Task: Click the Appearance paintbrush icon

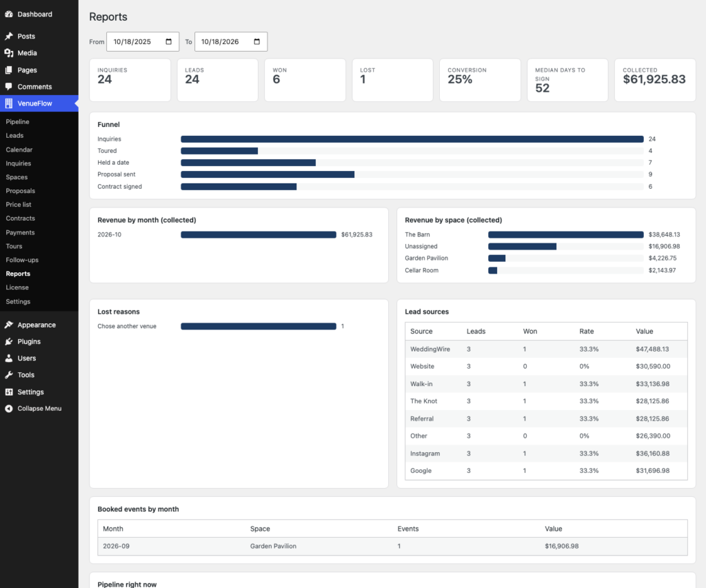Action: 8,325
